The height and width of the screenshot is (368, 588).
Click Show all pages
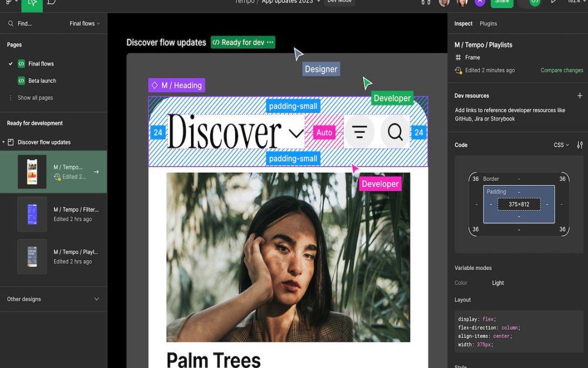click(x=35, y=98)
